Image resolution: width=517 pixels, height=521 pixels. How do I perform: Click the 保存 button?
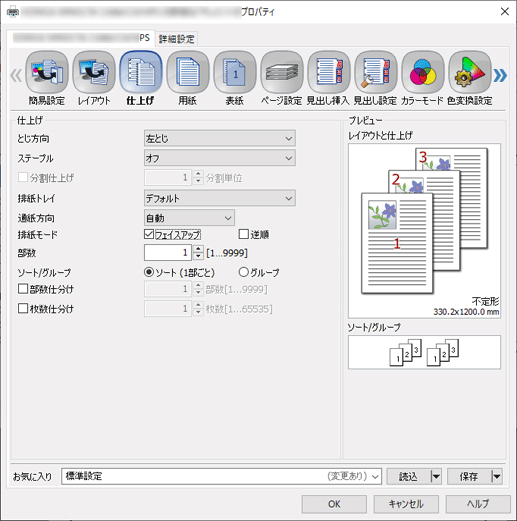tap(469, 476)
